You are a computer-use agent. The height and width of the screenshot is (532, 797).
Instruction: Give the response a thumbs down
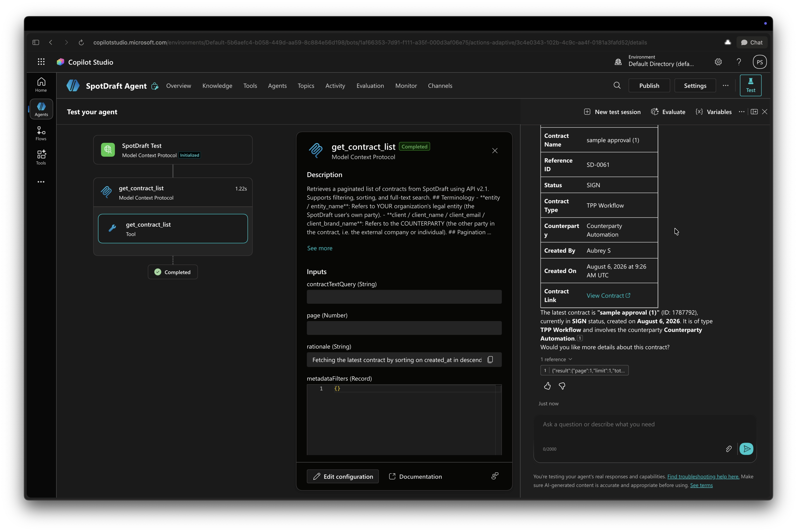[x=562, y=386]
